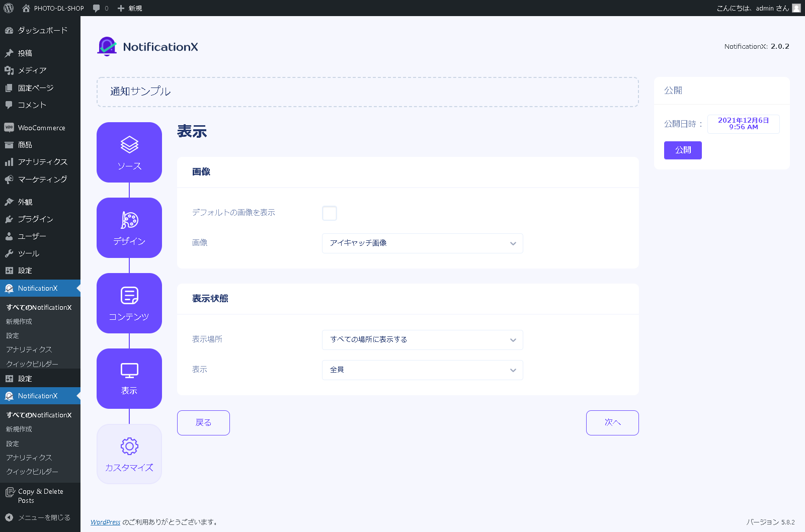
Task: Click the WordPress footer link
Action: coord(106,522)
